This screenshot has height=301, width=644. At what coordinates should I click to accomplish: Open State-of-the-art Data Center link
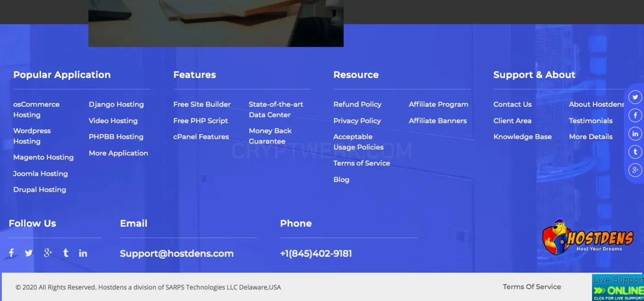(276, 110)
